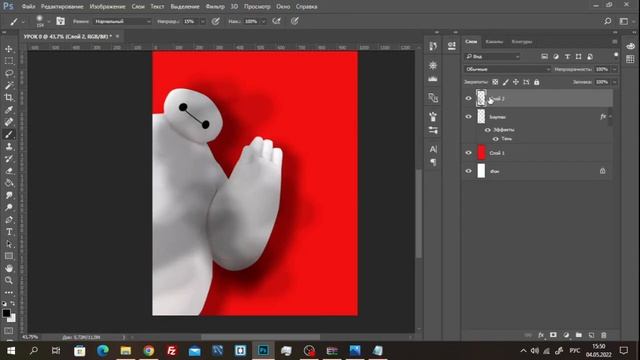Select the Paint Bucket tool
This screenshot has width=640, height=360.
click(x=9, y=183)
